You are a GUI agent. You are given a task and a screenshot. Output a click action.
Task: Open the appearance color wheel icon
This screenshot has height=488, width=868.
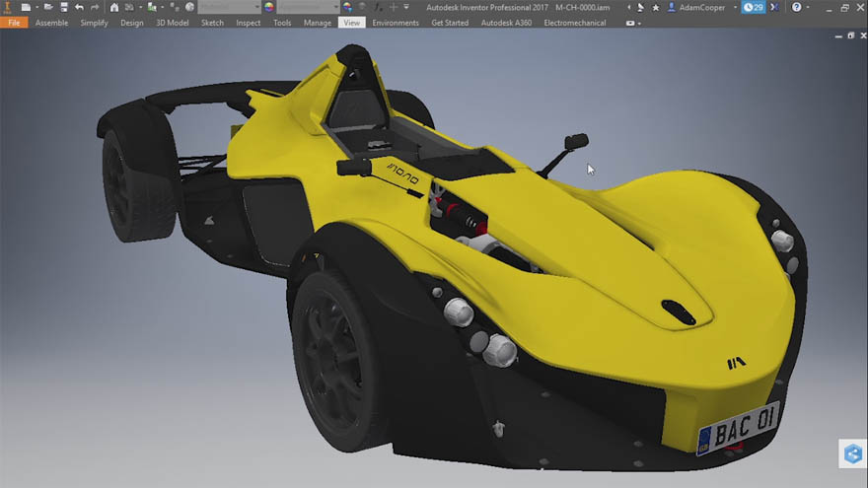click(x=269, y=7)
